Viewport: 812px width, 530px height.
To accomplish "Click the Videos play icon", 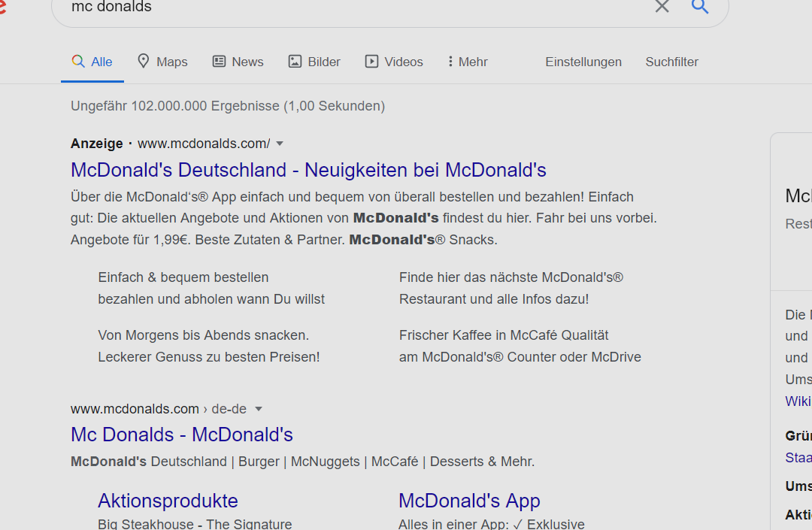I will [x=371, y=62].
